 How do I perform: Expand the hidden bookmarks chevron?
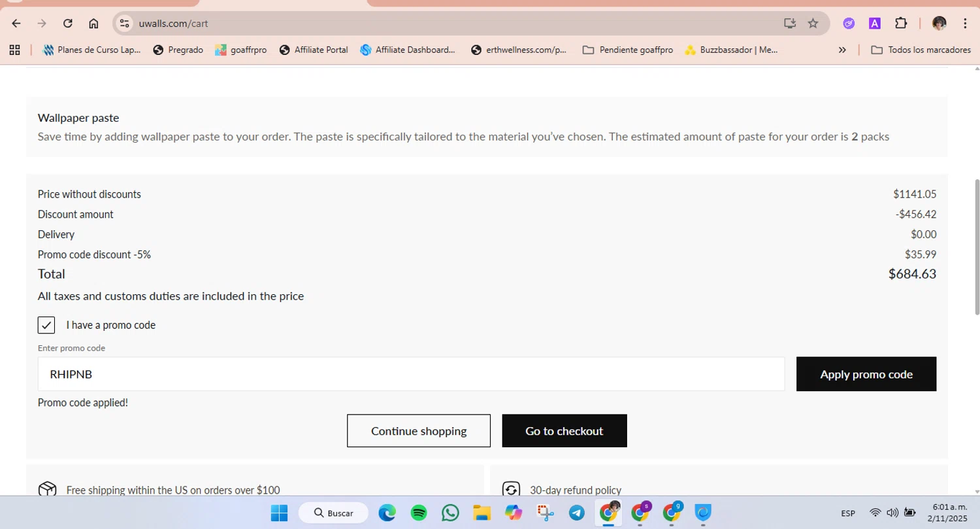842,50
